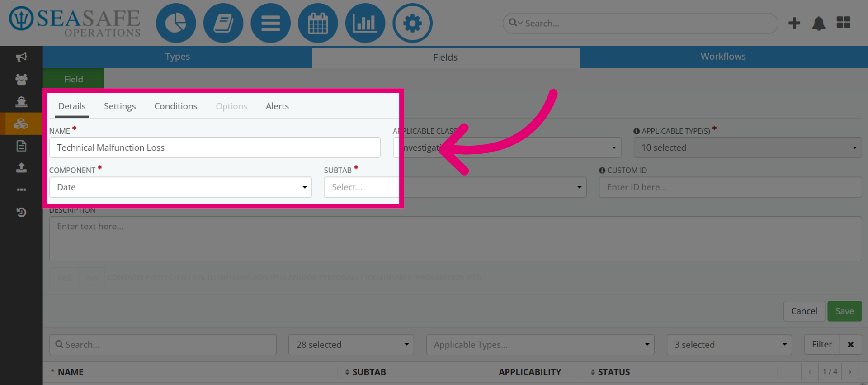Open the logbook icon in top bar
Viewport: 868px width, 385px height.
click(x=223, y=23)
